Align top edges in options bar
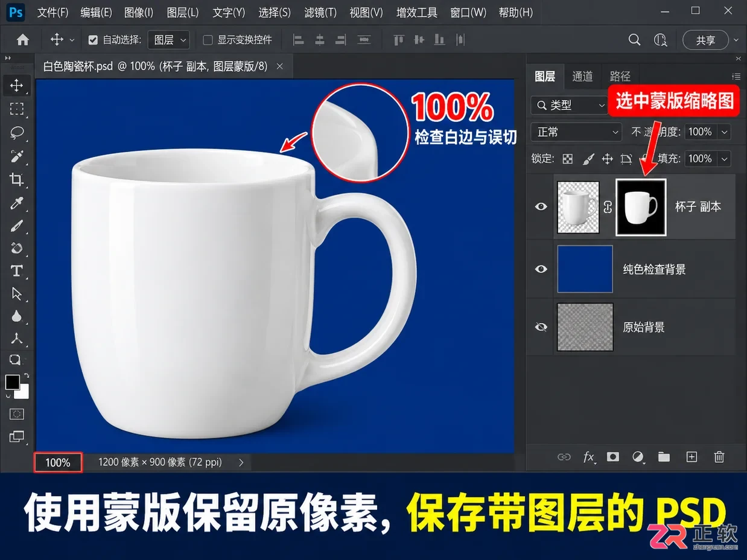 (398, 40)
